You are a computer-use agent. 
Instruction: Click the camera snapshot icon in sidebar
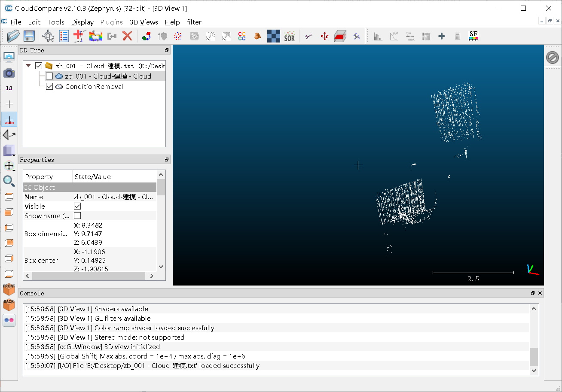[x=9, y=73]
